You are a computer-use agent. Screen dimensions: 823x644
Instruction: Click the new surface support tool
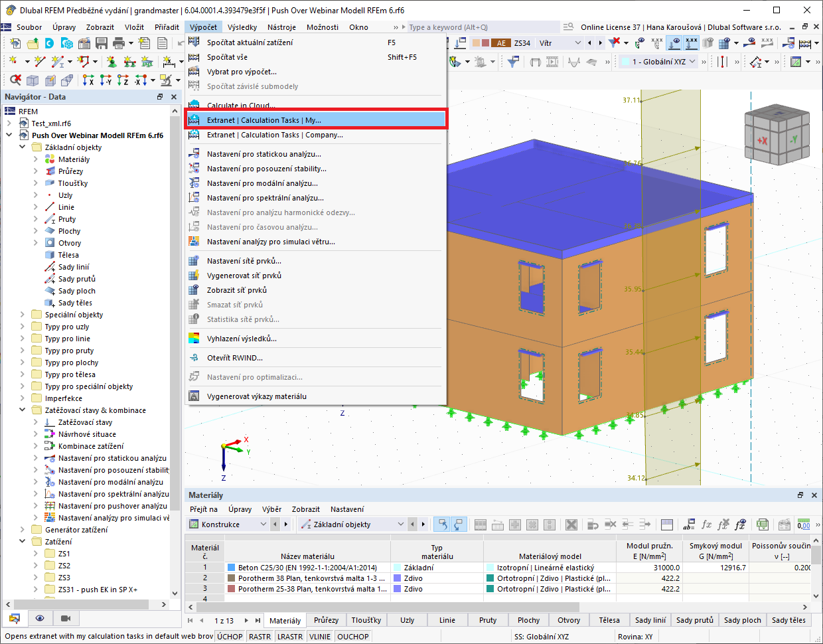tap(147, 62)
